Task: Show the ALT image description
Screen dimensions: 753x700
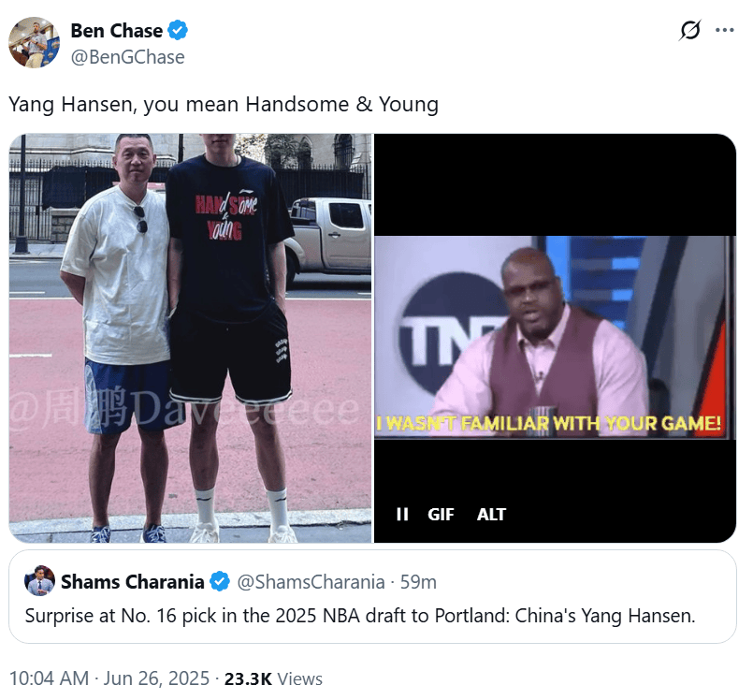Action: tap(491, 514)
